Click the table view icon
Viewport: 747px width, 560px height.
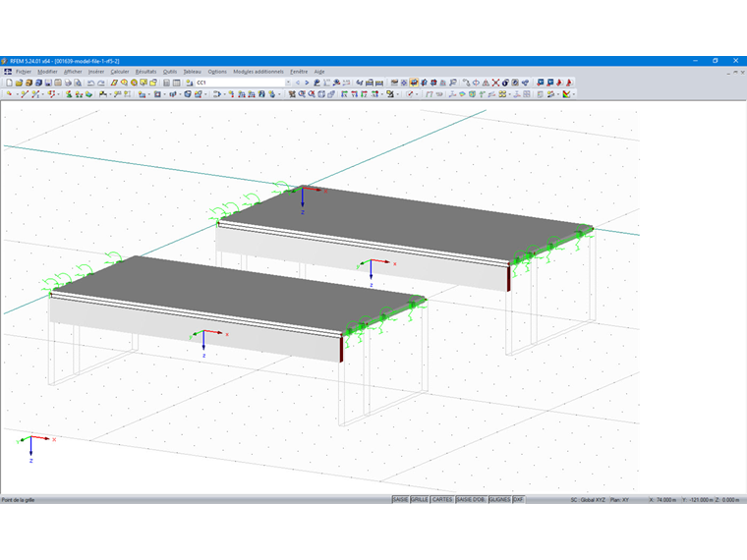[x=176, y=83]
